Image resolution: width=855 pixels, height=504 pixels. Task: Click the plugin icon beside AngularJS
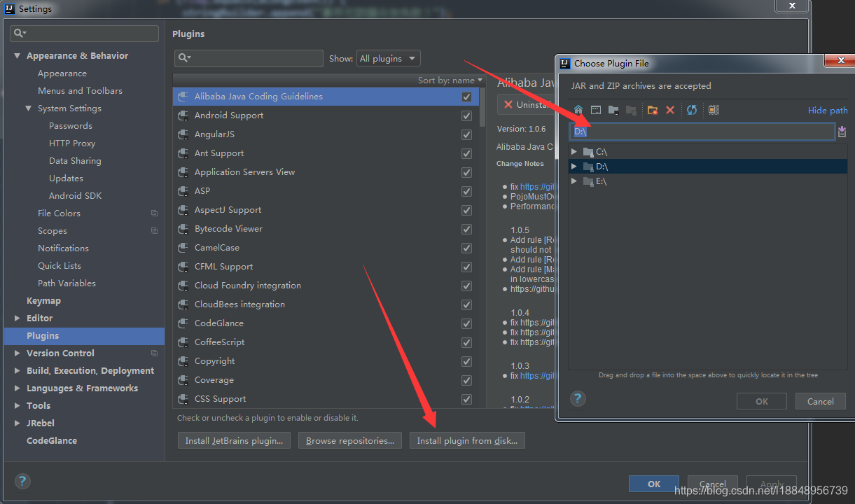[x=183, y=134]
